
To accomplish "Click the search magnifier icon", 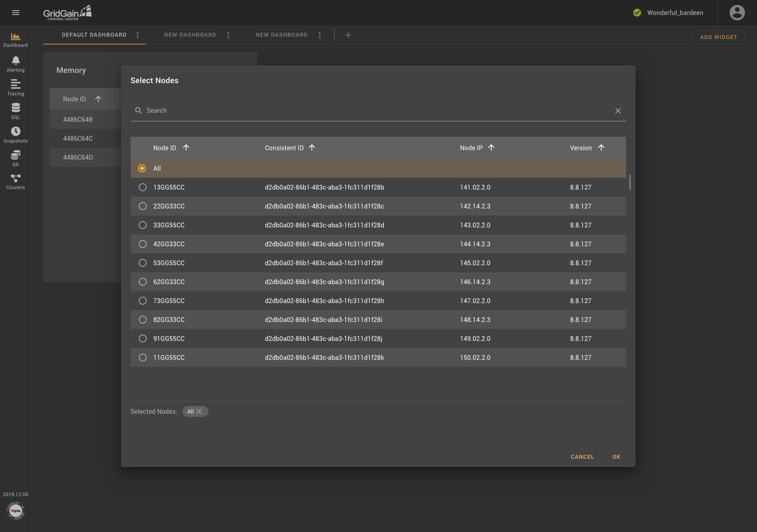I will coord(138,111).
